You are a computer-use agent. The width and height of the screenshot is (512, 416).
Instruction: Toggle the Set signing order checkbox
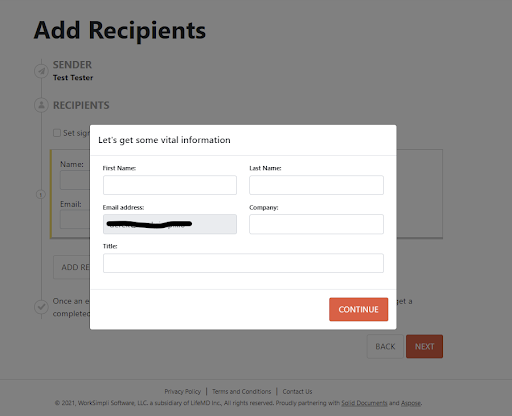pyautogui.click(x=57, y=133)
